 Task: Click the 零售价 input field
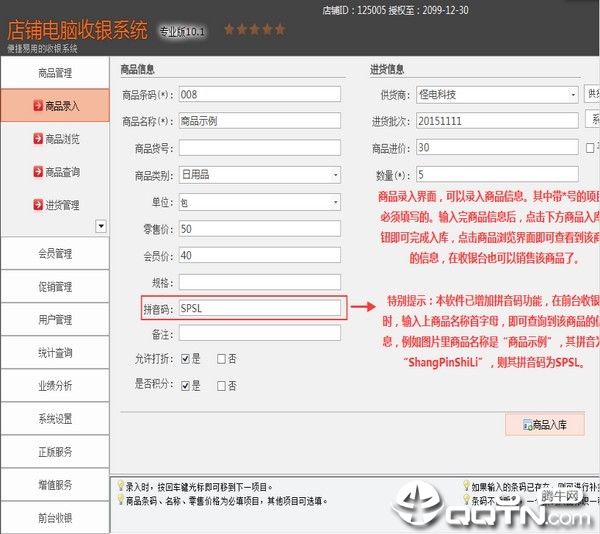(x=259, y=229)
